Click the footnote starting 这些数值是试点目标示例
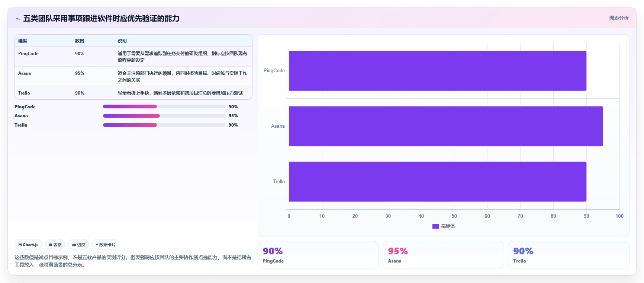 click(133, 261)
